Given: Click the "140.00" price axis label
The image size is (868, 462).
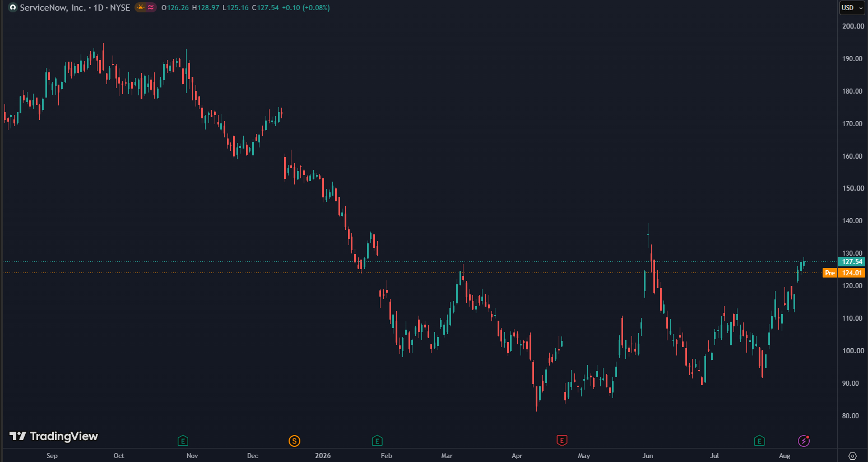Looking at the screenshot, I should pos(853,221).
